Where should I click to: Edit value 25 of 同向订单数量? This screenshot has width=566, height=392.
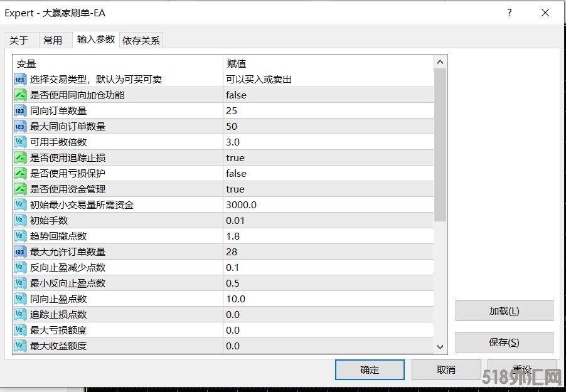point(328,111)
